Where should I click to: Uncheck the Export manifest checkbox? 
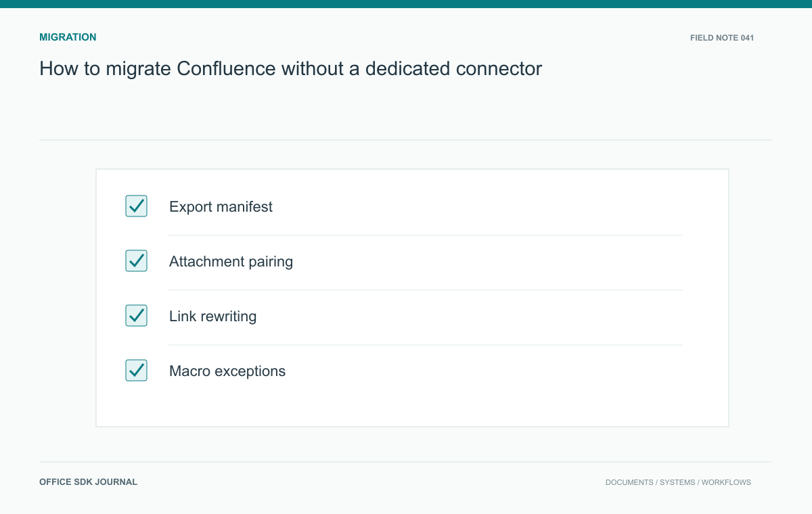136,206
